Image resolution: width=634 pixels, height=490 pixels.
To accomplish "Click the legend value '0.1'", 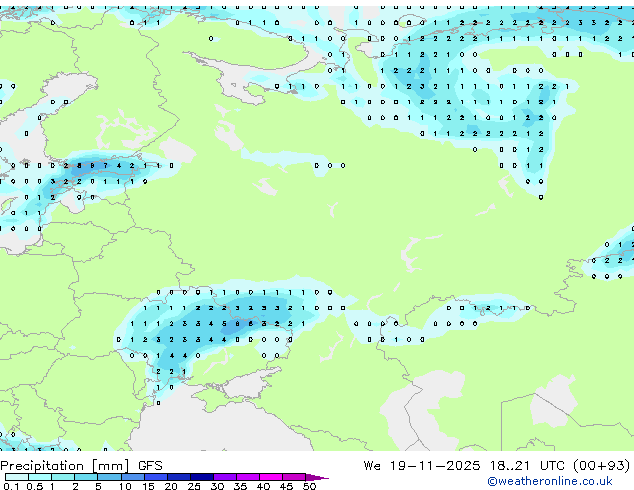I will (11, 486).
